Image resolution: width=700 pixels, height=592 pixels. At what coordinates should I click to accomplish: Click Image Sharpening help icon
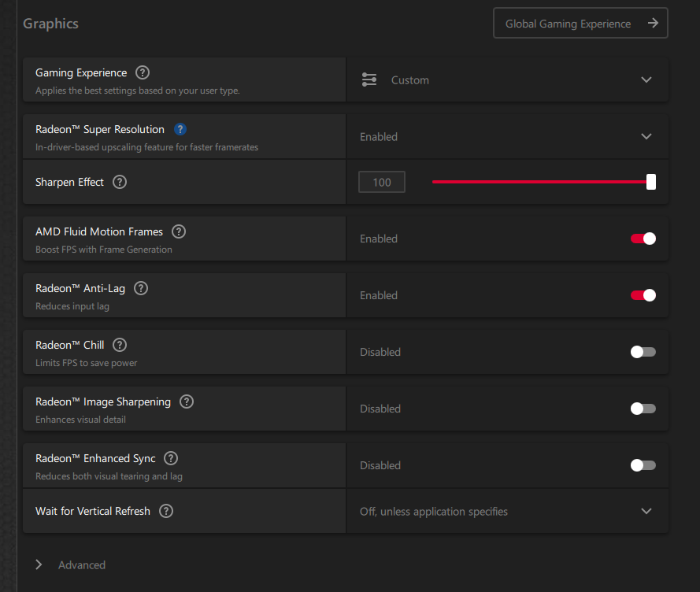tap(187, 401)
